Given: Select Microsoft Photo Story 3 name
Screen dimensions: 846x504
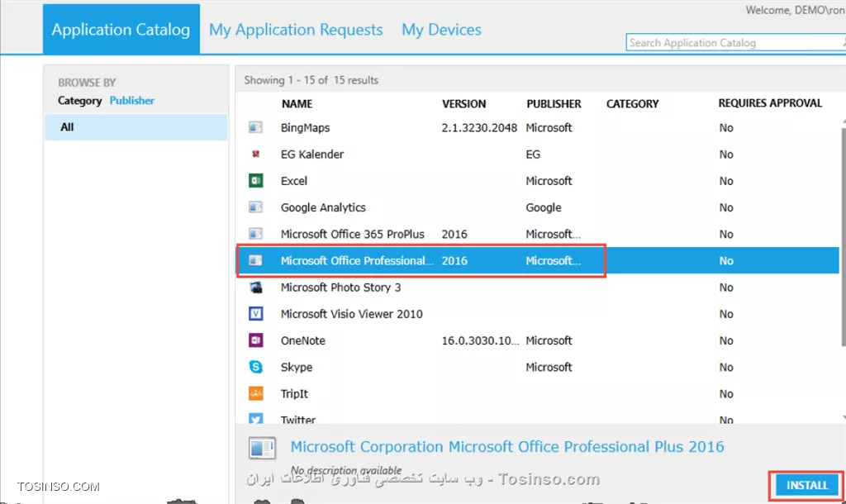Looking at the screenshot, I should (x=340, y=287).
